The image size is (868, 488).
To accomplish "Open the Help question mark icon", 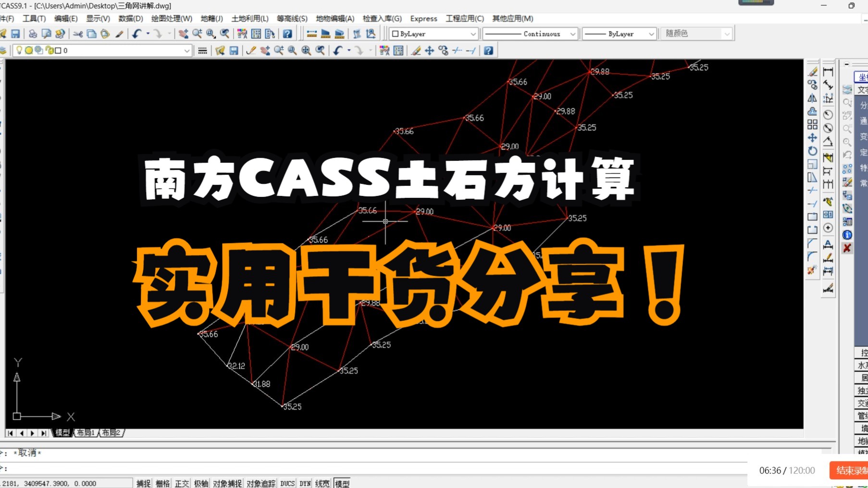I will click(287, 34).
